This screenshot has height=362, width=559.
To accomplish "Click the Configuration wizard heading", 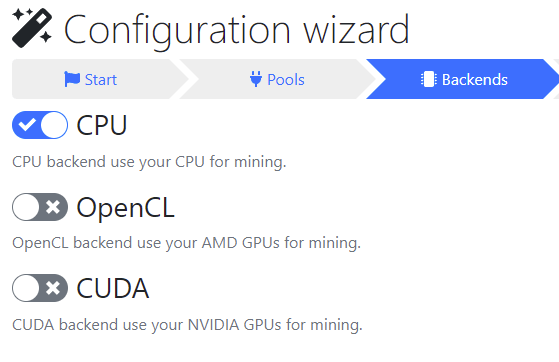I will 236,30.
